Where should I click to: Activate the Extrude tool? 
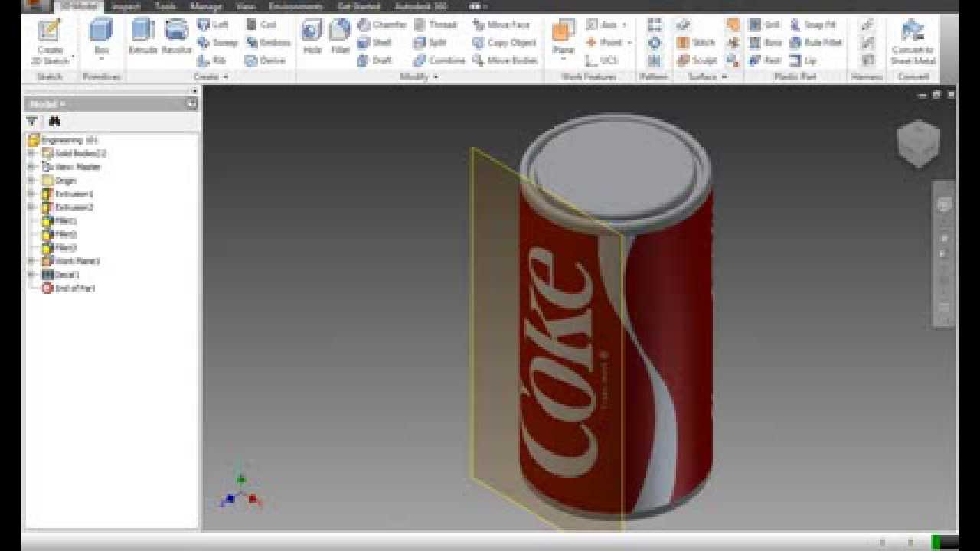(143, 37)
